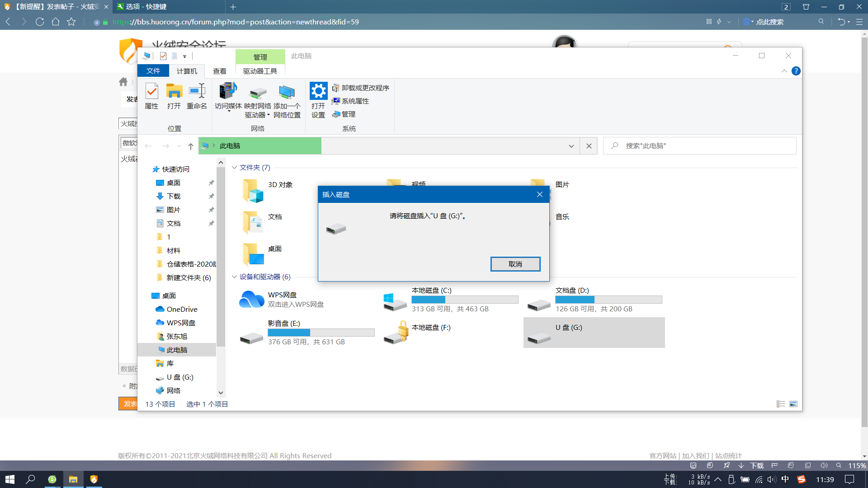Click the Map Network Drive icon
Image resolution: width=868 pixels, height=488 pixels.
click(258, 93)
